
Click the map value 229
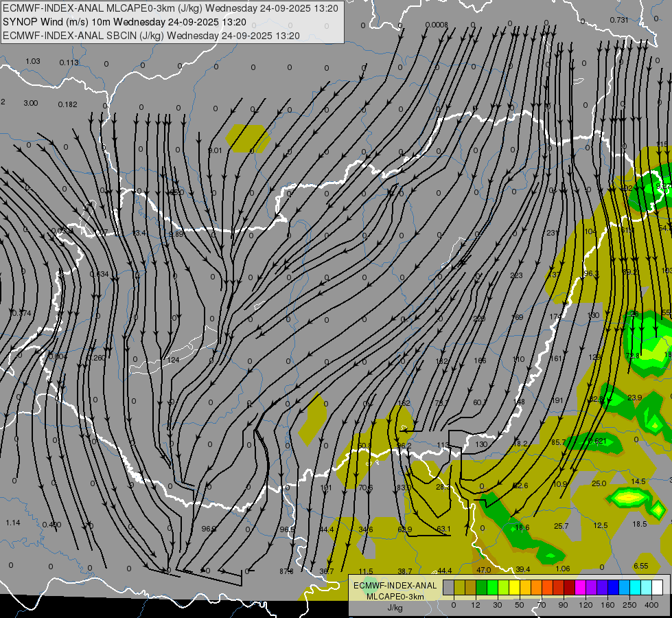pyautogui.click(x=479, y=319)
